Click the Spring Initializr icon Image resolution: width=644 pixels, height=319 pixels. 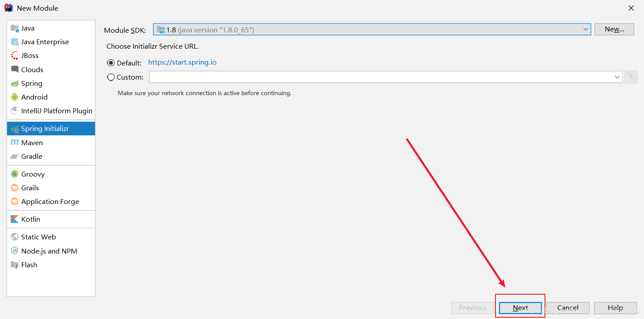point(15,129)
